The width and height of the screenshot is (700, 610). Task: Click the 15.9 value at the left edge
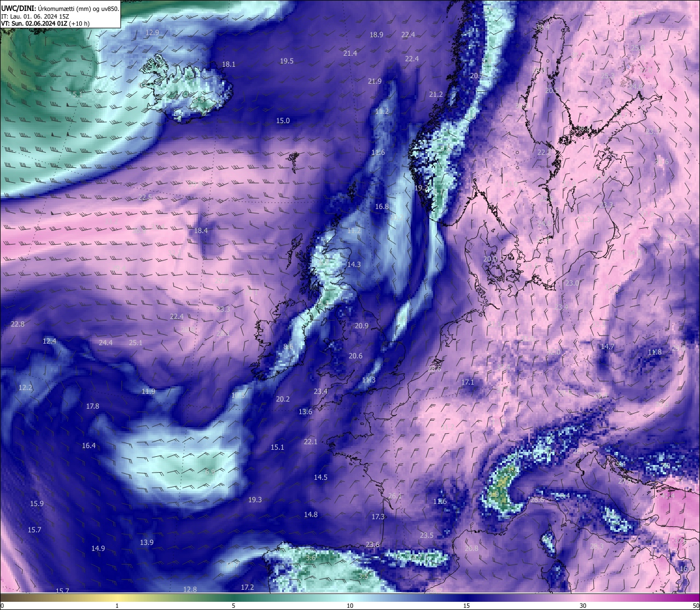[37, 504]
